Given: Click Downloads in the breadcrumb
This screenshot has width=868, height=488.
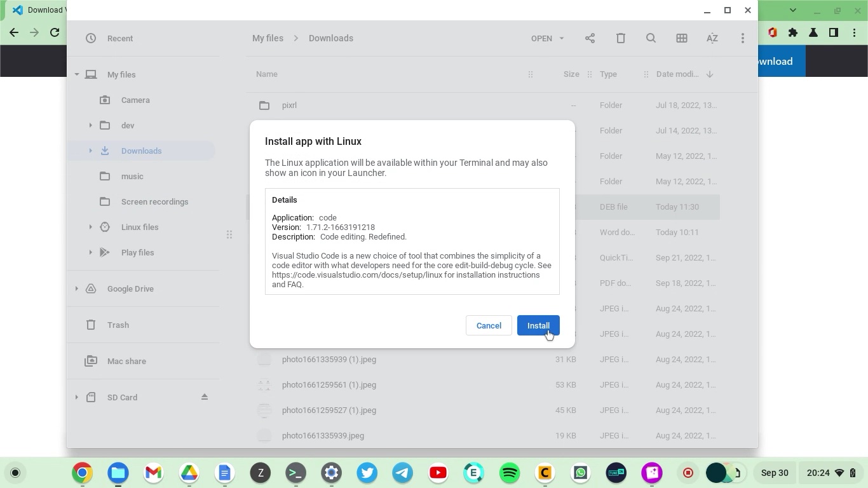Looking at the screenshot, I should (331, 38).
